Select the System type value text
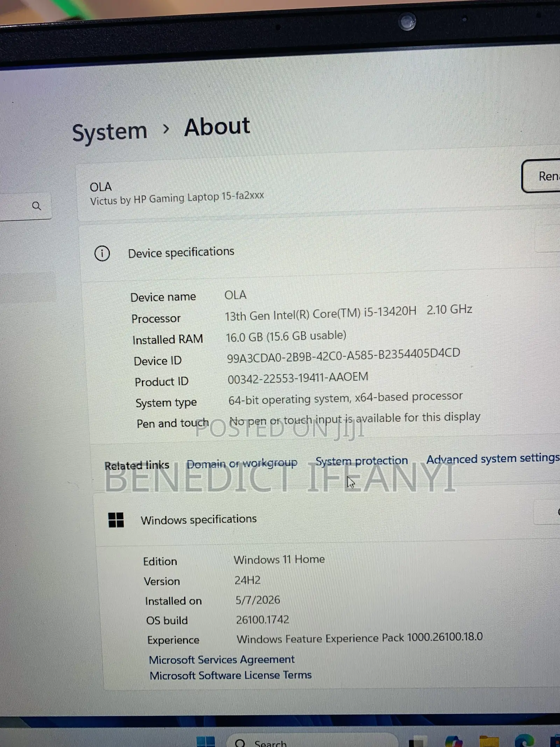Viewport: 560px width, 747px height. point(345,398)
